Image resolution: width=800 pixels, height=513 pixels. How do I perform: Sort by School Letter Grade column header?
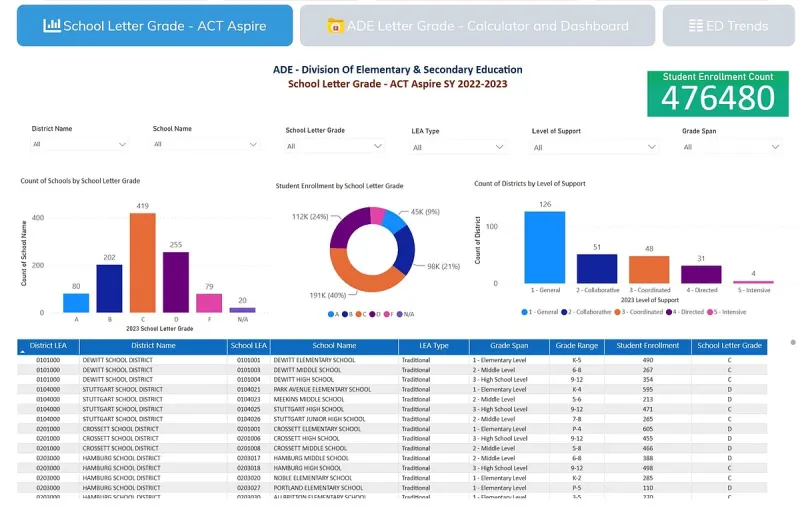click(x=729, y=346)
